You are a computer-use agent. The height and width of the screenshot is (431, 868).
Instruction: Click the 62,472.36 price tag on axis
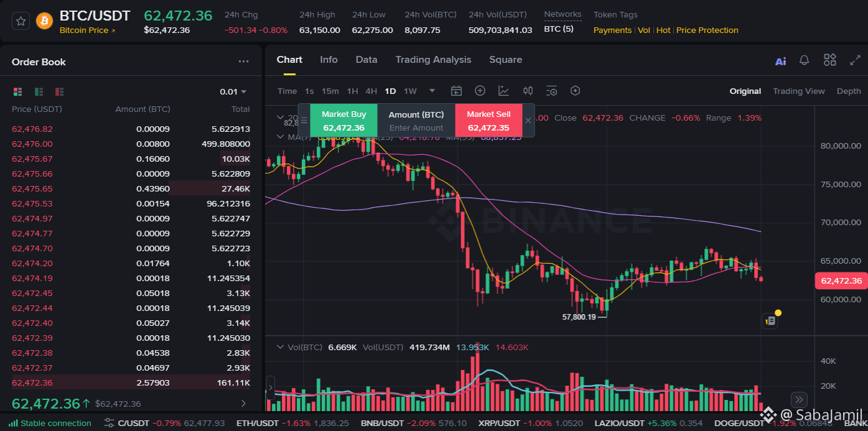pos(841,280)
